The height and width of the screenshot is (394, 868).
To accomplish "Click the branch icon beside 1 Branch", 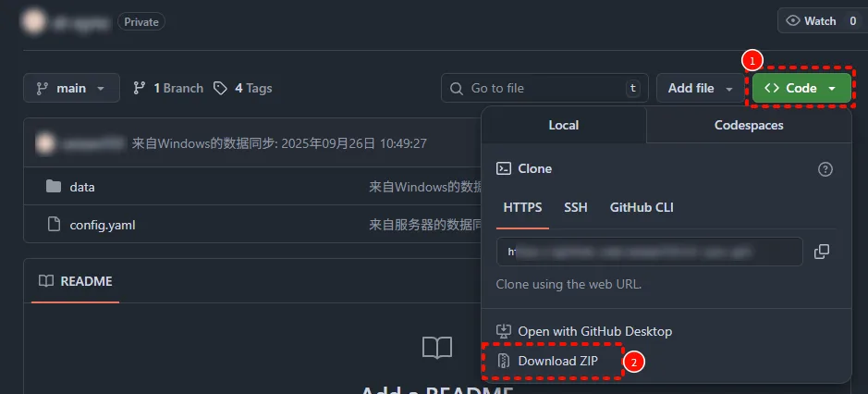I will tap(140, 88).
